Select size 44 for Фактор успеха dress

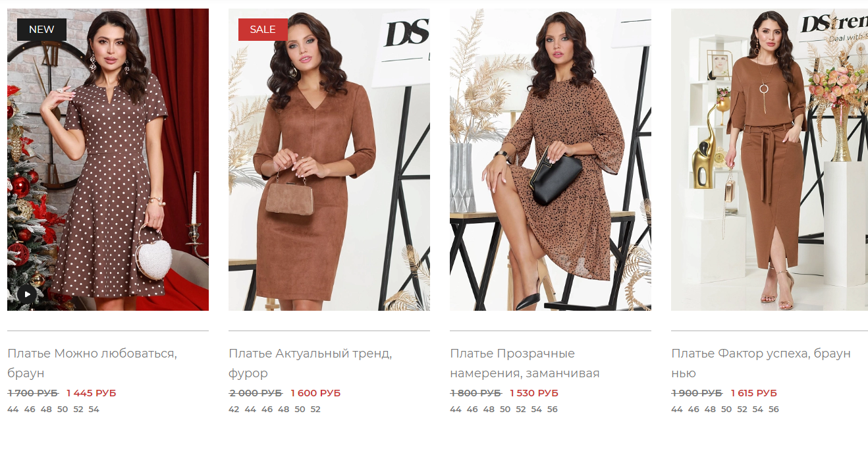point(677,409)
